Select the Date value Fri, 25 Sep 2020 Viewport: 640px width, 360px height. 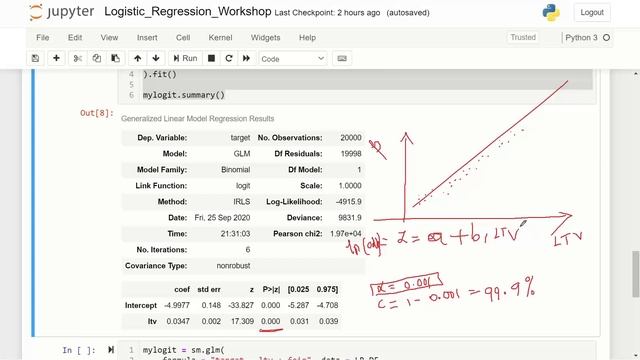point(222,218)
